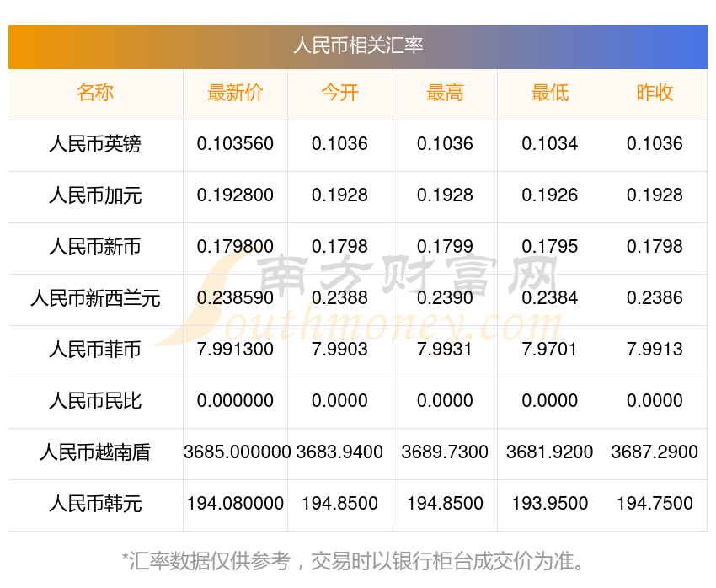716x588 pixels.
Task: Click 人民币韩元 lowest value 193.9500
Action: [x=550, y=504]
